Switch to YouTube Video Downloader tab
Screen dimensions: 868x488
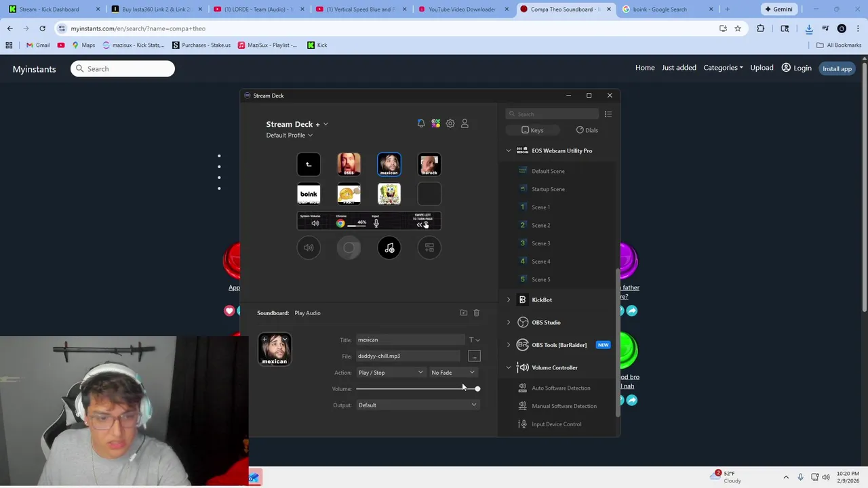[462, 9]
